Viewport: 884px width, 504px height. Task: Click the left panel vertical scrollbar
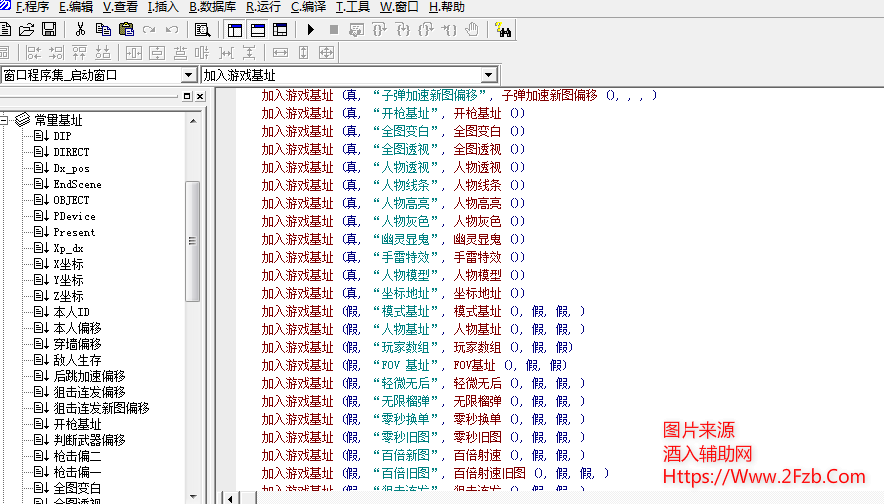pyautogui.click(x=193, y=240)
